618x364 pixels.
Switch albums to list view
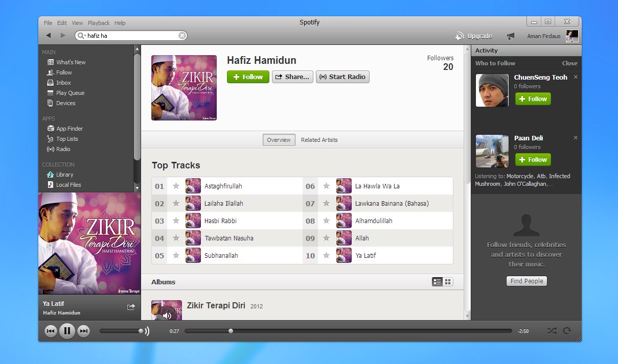437,282
